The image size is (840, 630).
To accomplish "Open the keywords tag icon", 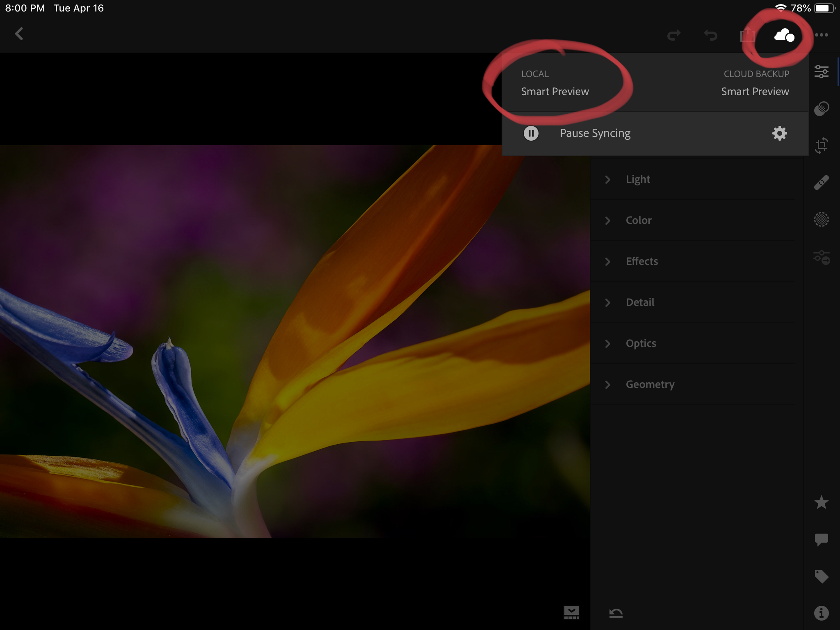I will [822, 577].
